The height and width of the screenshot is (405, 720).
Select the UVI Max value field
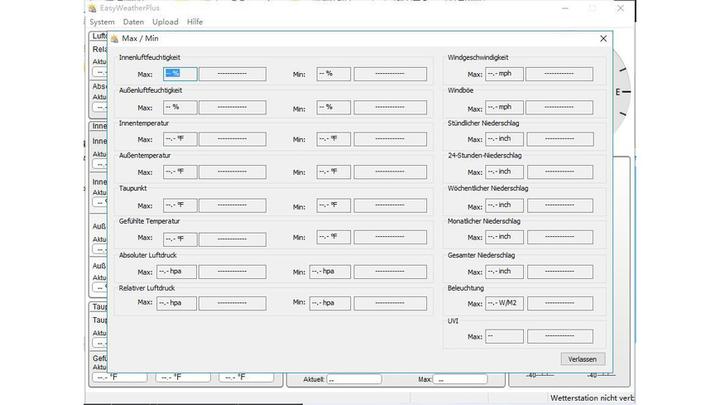pyautogui.click(x=504, y=336)
